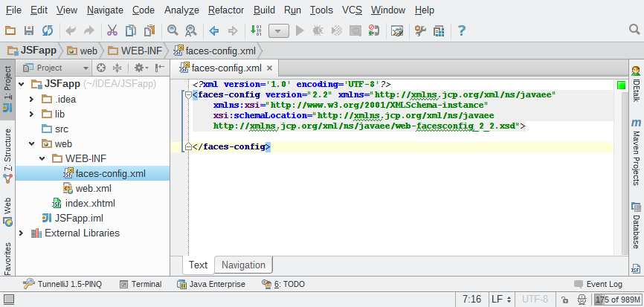Screen dimensions: 644x307
Task: Open Project panel gear settings
Action: click(141, 68)
